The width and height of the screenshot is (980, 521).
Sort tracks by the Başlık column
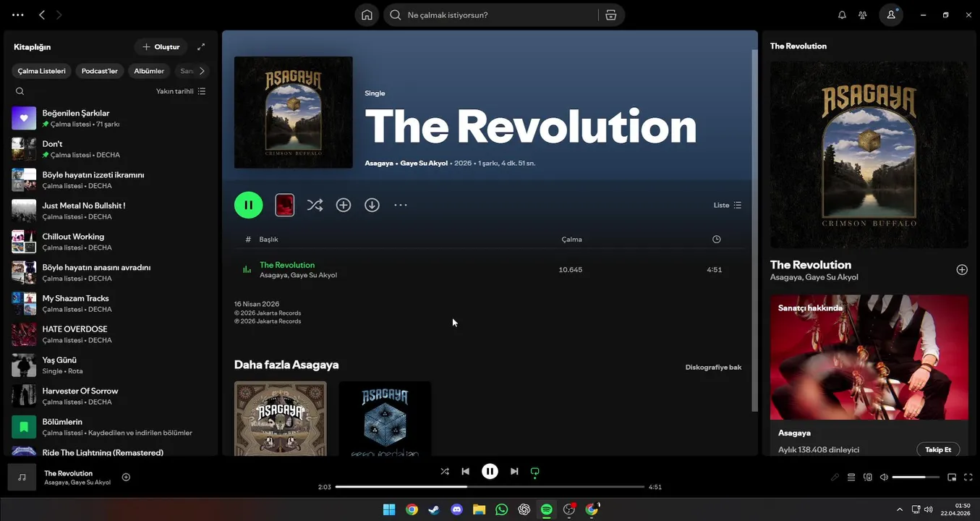268,240
